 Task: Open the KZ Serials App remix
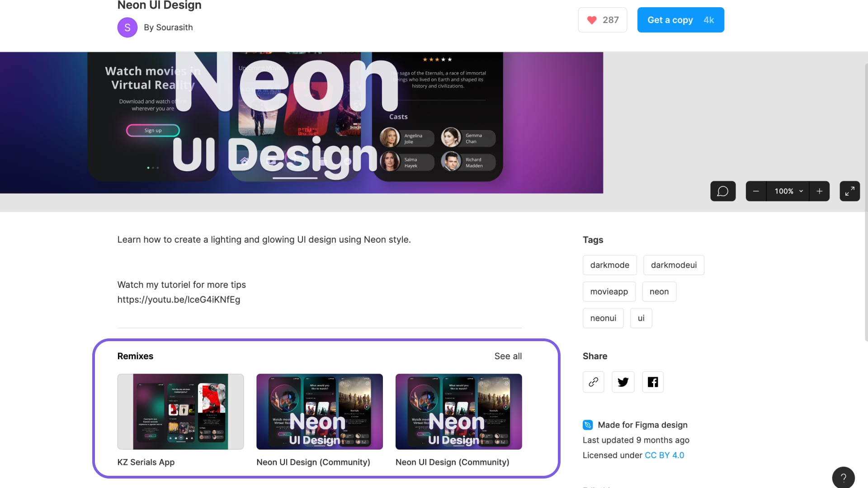[180, 411]
